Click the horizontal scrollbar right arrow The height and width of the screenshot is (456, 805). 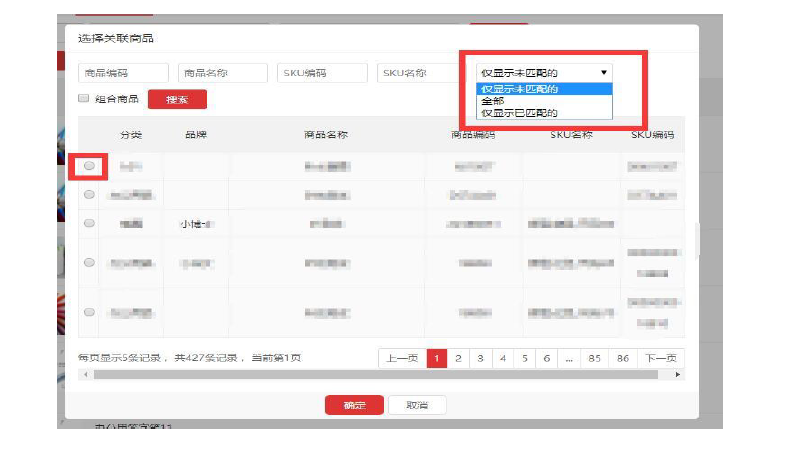[x=678, y=375]
